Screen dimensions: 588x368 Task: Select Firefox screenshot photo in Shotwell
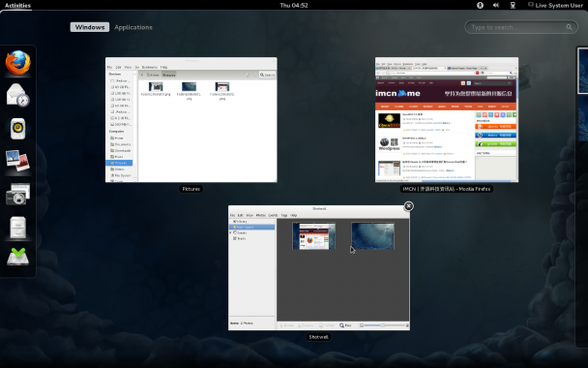pos(314,236)
